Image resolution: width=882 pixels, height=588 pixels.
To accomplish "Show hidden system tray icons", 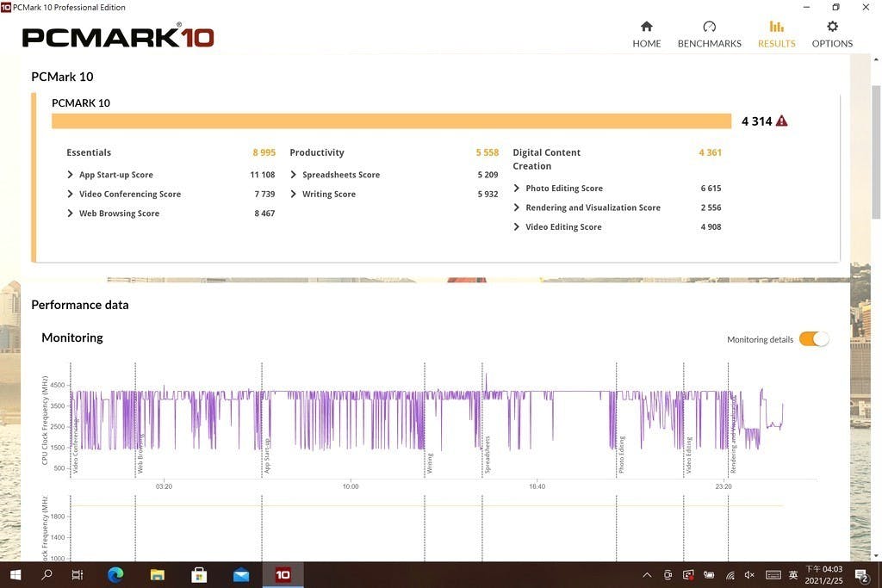I will (647, 574).
